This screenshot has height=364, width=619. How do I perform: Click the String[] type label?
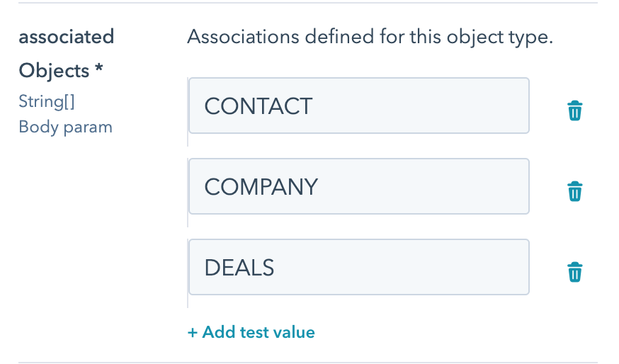coord(47,101)
